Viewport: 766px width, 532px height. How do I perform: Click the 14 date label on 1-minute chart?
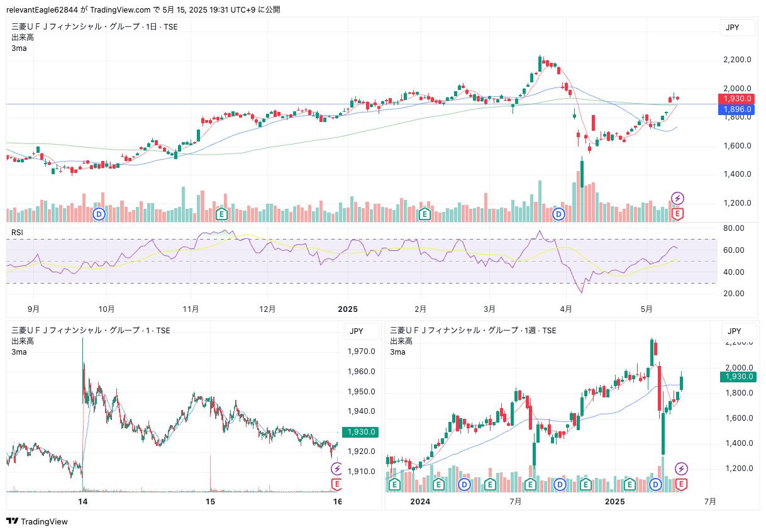point(82,501)
